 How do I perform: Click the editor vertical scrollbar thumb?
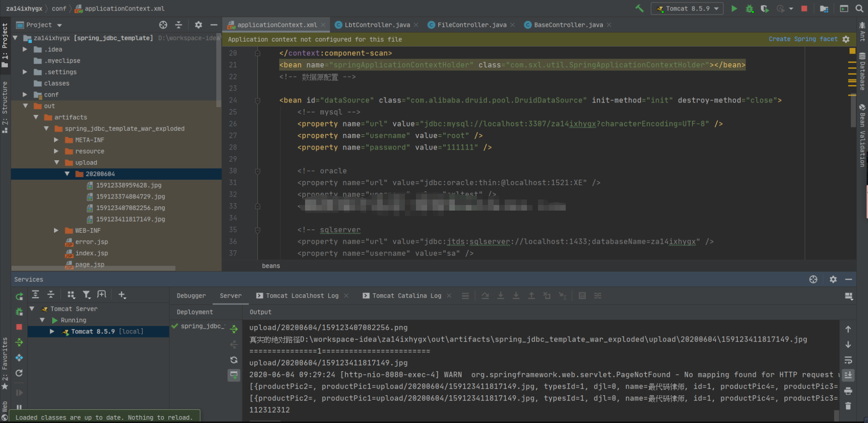853,111
